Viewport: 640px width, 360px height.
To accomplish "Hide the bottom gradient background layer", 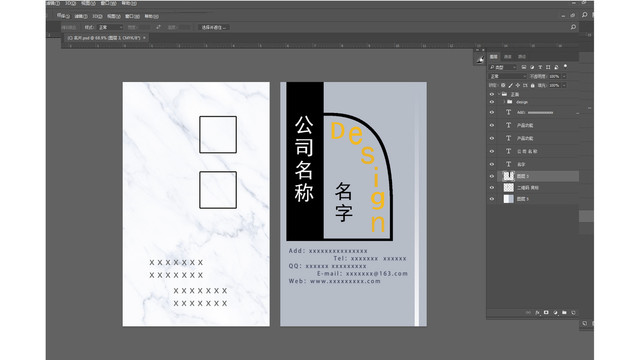I will point(491,199).
